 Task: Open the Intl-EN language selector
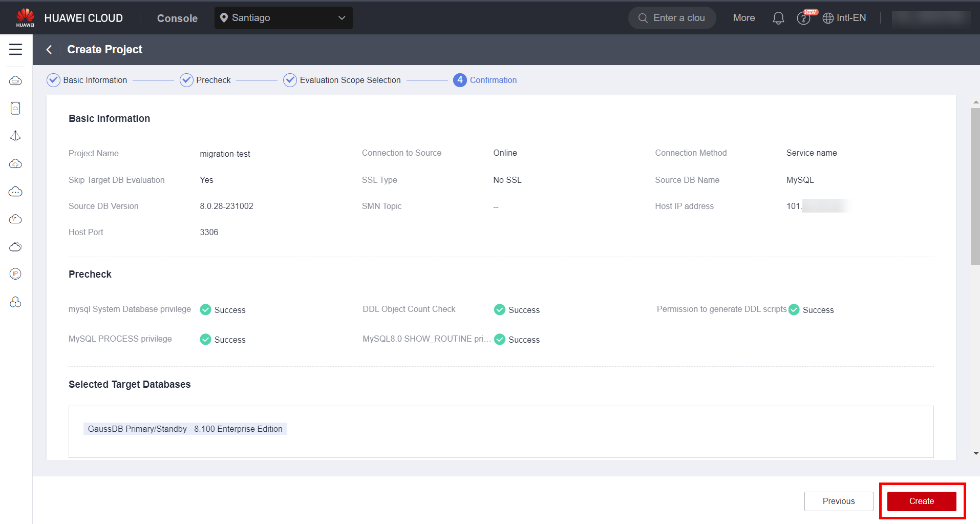(x=844, y=18)
